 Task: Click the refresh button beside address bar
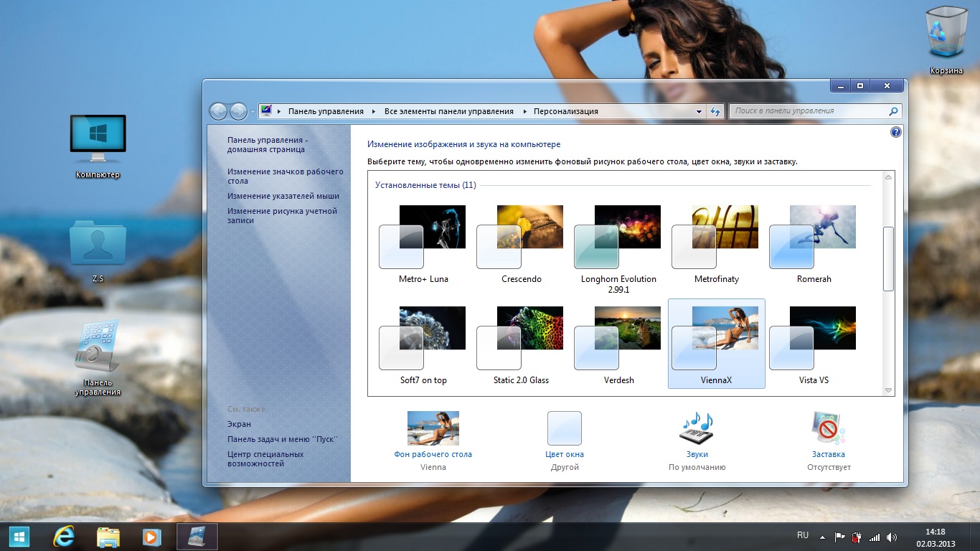point(715,112)
